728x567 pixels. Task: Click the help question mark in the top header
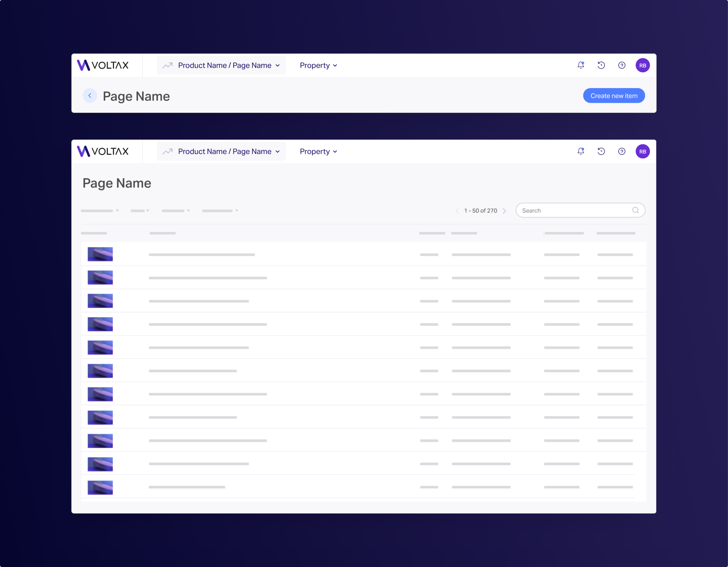click(622, 65)
